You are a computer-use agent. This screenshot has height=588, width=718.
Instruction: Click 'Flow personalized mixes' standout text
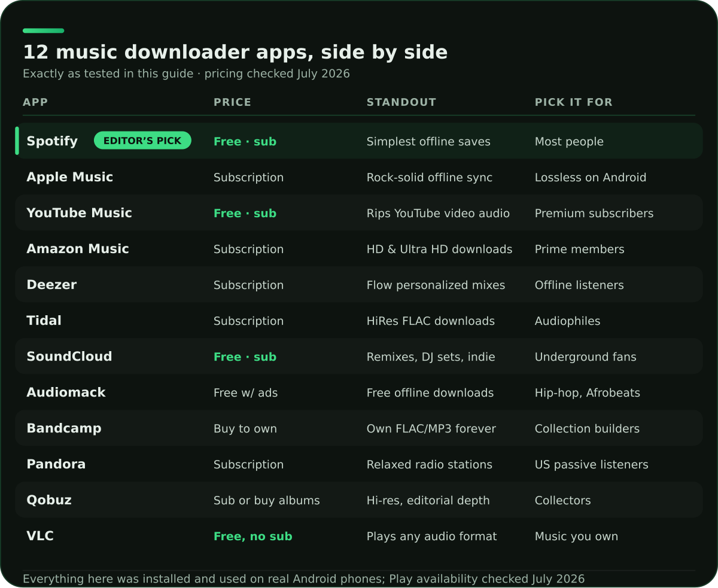(436, 285)
